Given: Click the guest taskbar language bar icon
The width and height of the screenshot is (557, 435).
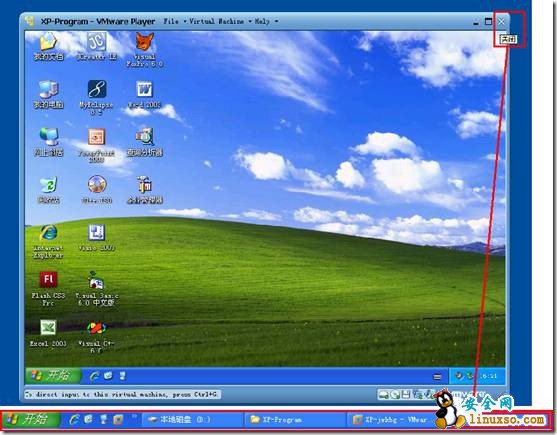Looking at the screenshot, I should [x=437, y=377].
